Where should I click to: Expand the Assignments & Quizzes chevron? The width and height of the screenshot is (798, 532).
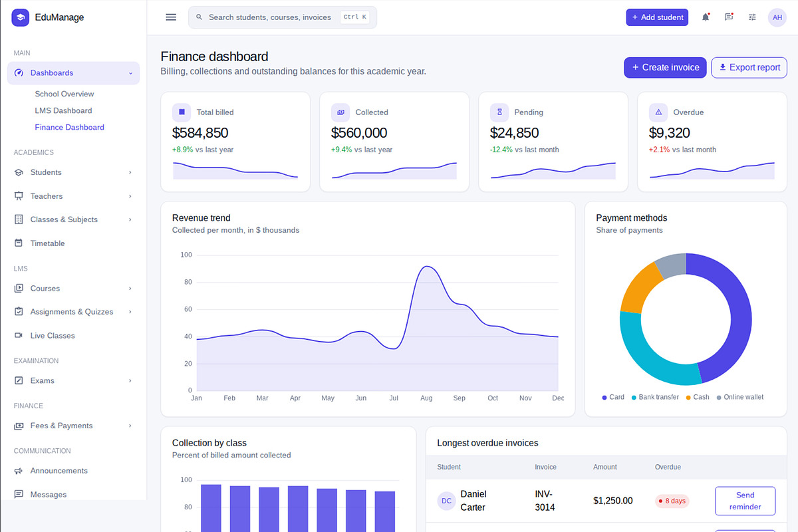click(x=130, y=312)
